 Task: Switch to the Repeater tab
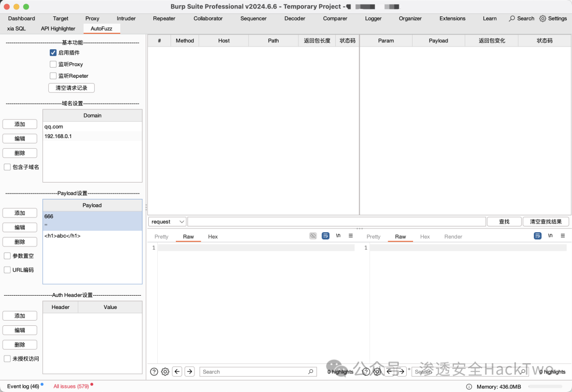[x=164, y=18]
